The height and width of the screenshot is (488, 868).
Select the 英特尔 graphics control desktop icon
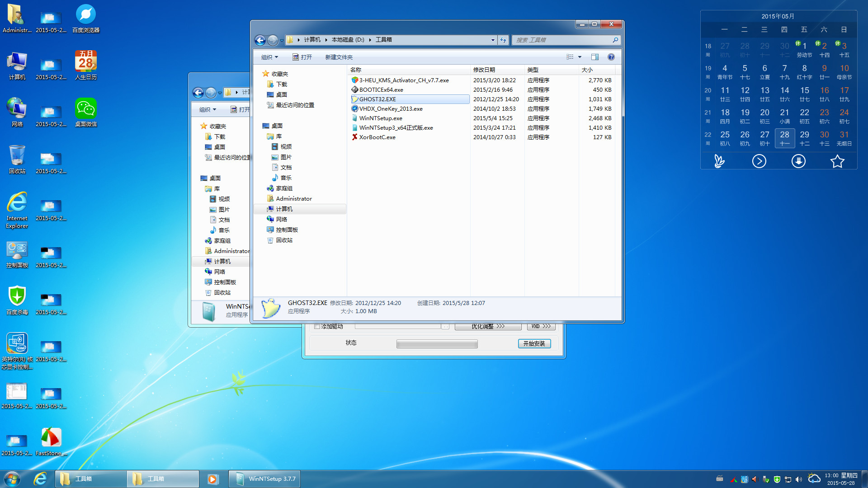point(17,351)
